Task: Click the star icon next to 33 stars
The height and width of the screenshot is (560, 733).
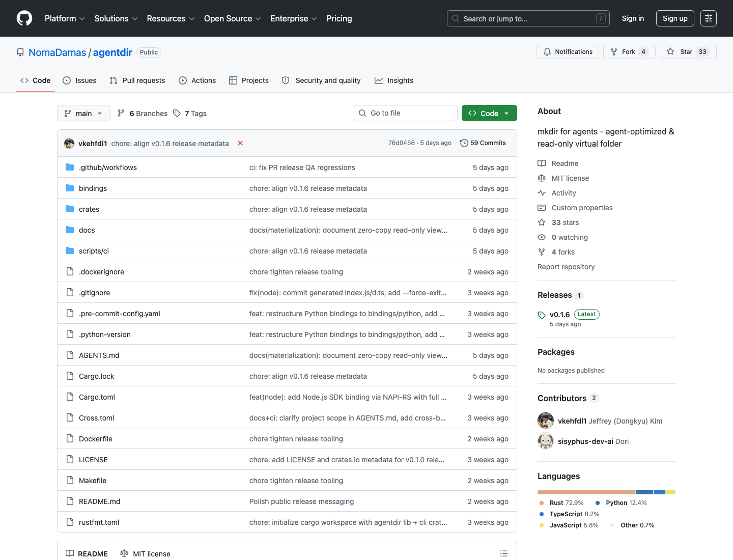Action: (x=542, y=222)
